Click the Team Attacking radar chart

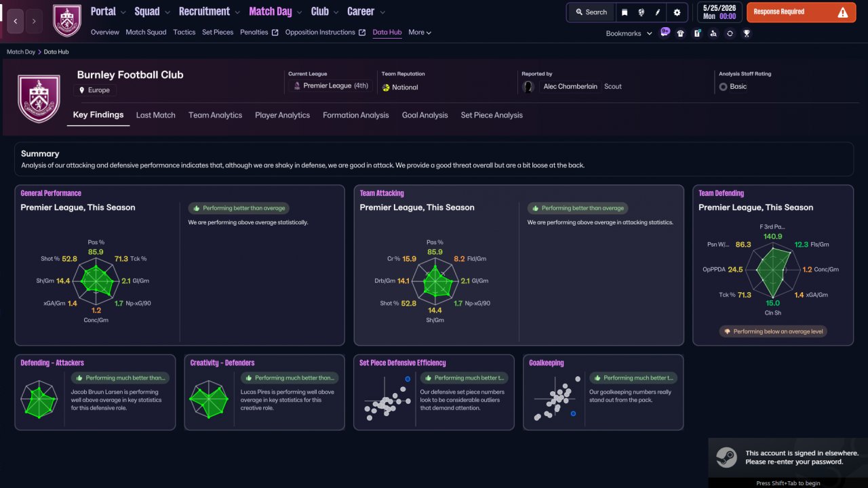(x=435, y=281)
